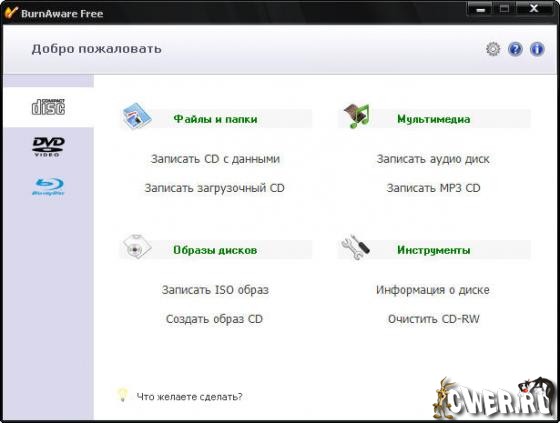Switch to the DVD Video sidebar tab

point(49,147)
